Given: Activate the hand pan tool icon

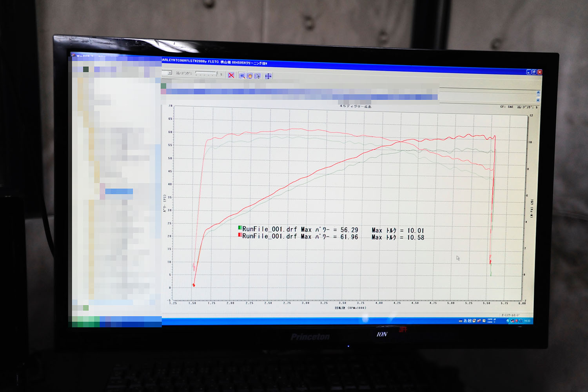Looking at the screenshot, I should pos(250,76).
